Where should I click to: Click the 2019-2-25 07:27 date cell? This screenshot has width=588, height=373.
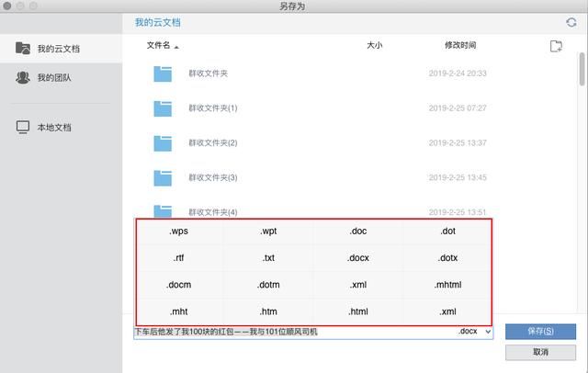458,108
